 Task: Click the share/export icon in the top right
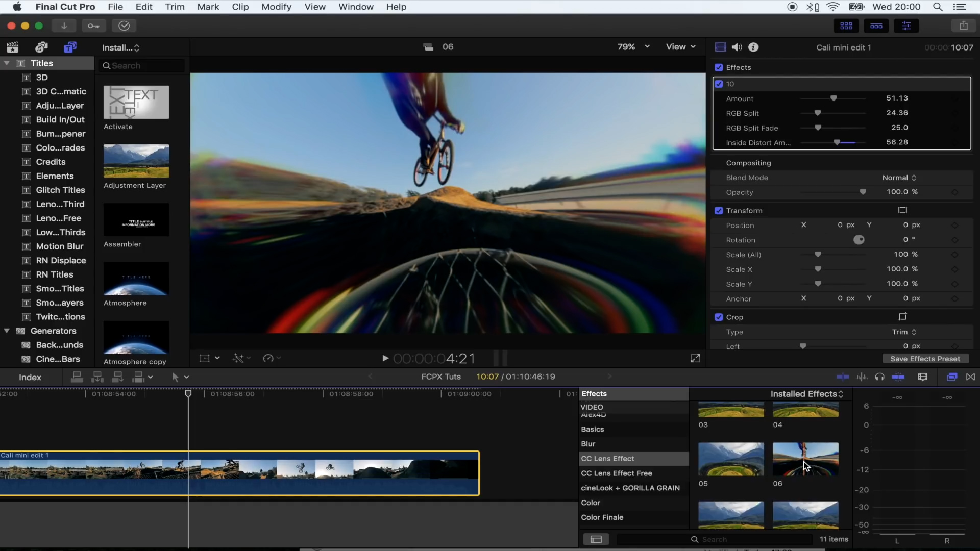[x=964, y=25]
